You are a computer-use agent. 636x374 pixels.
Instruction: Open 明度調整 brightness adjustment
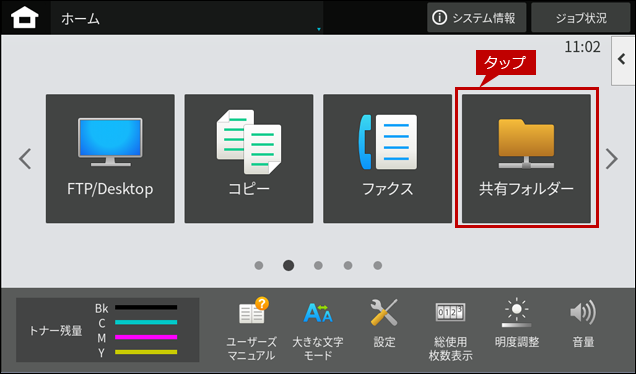click(x=517, y=324)
